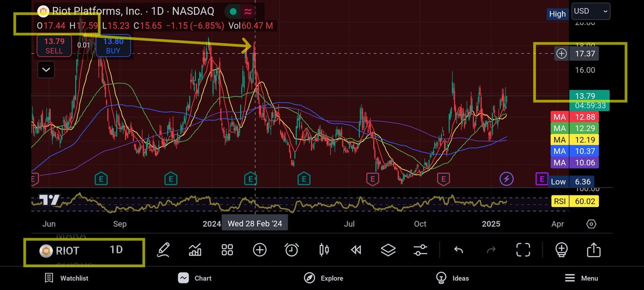This screenshot has height=290, width=644.
Task: Publish an idea with lightbulb icon
Action: (x=561, y=250)
